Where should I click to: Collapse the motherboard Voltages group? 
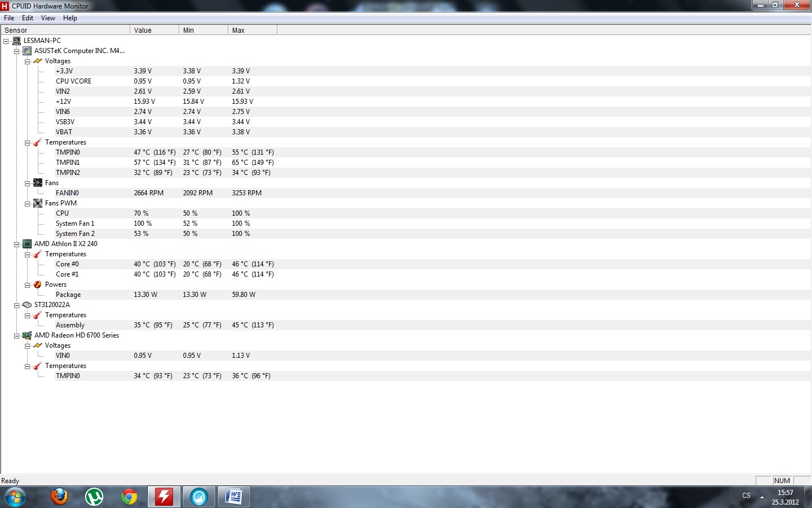tap(27, 62)
